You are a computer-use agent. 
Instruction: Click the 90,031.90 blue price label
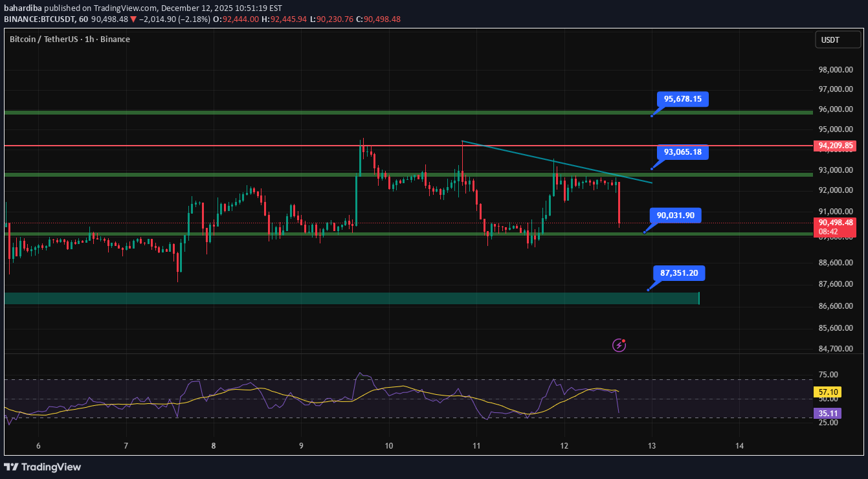(x=675, y=215)
